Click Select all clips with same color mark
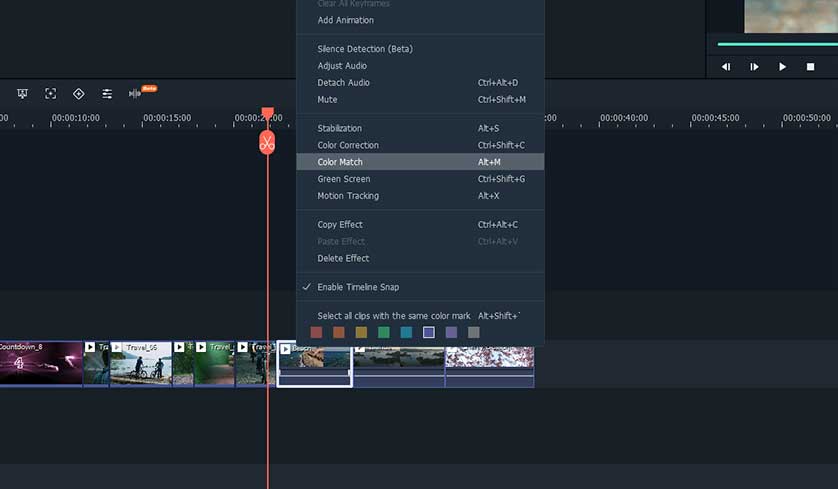This screenshot has height=489, width=838. tap(420, 316)
